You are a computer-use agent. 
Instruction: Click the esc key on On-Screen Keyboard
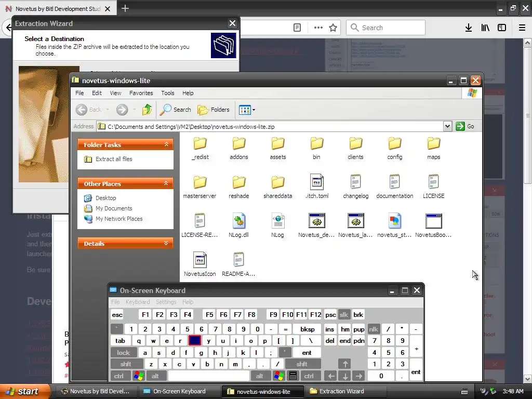(x=117, y=314)
